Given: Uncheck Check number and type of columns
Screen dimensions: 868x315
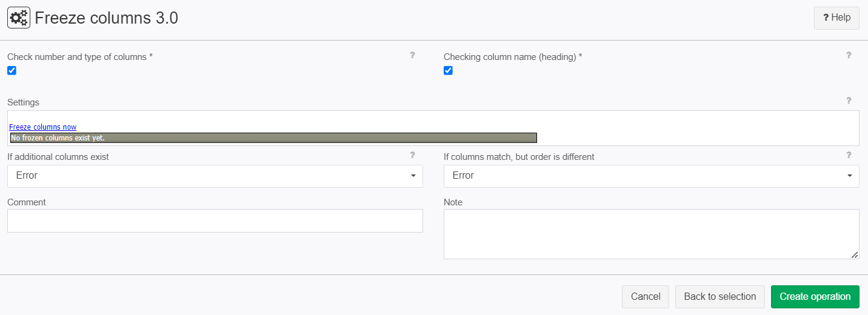Looking at the screenshot, I should 12,70.
